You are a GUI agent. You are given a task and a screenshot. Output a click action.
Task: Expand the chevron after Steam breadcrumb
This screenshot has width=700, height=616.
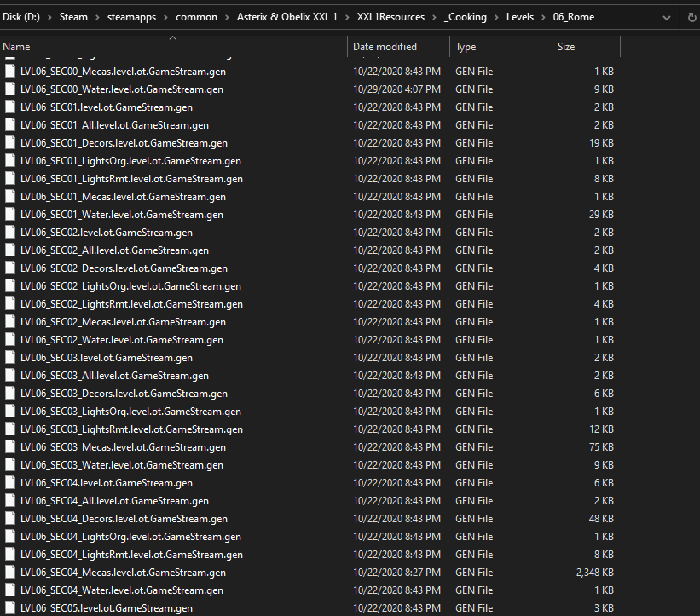click(x=97, y=17)
